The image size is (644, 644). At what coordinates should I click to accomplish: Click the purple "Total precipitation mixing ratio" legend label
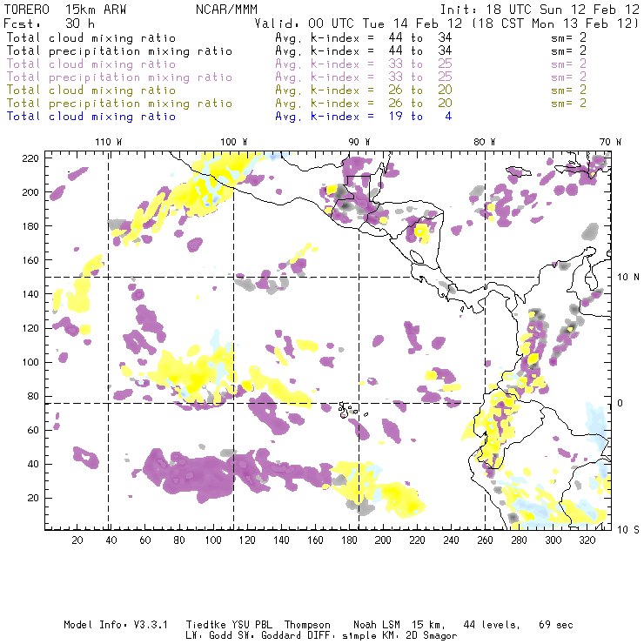click(x=119, y=77)
